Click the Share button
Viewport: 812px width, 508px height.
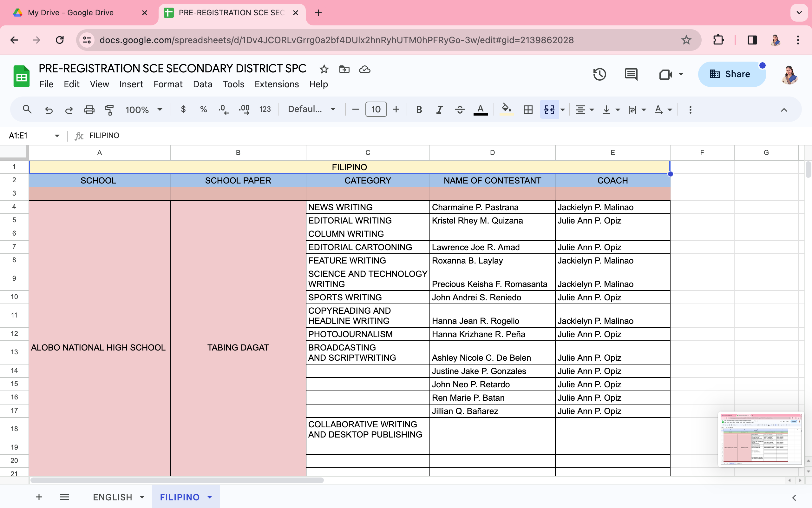[731, 74]
